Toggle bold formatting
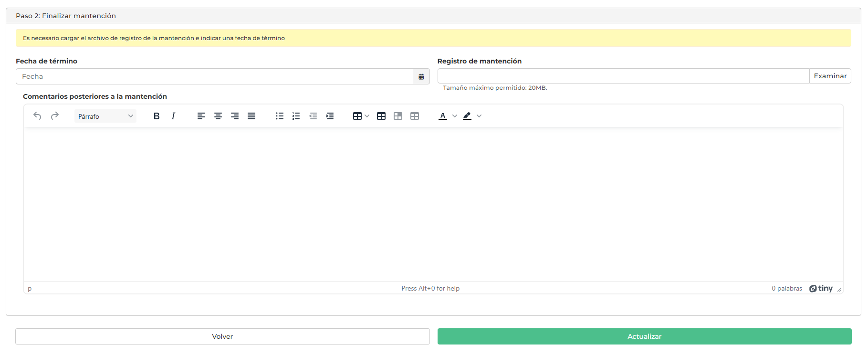The width and height of the screenshot is (868, 355). click(x=156, y=116)
